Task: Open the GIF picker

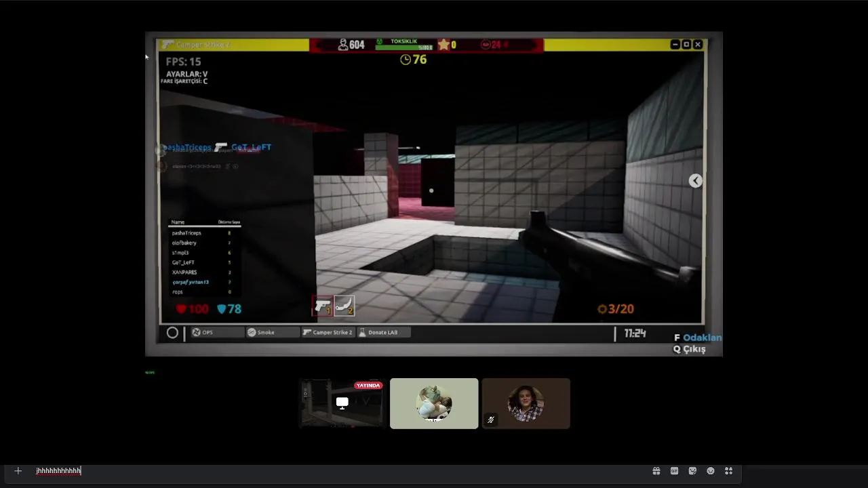Action: tap(675, 471)
